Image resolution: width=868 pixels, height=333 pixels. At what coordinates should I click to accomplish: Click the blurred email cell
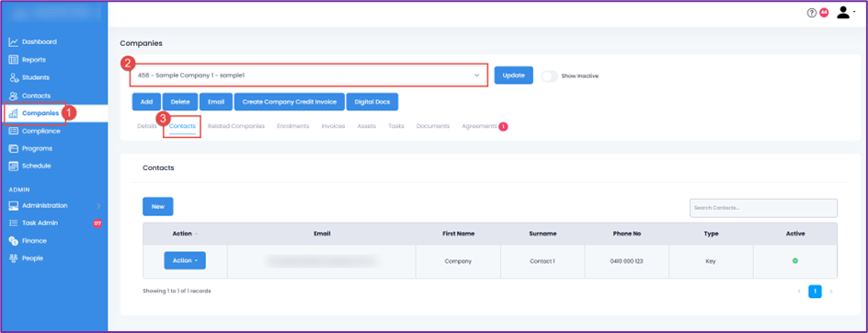322,261
